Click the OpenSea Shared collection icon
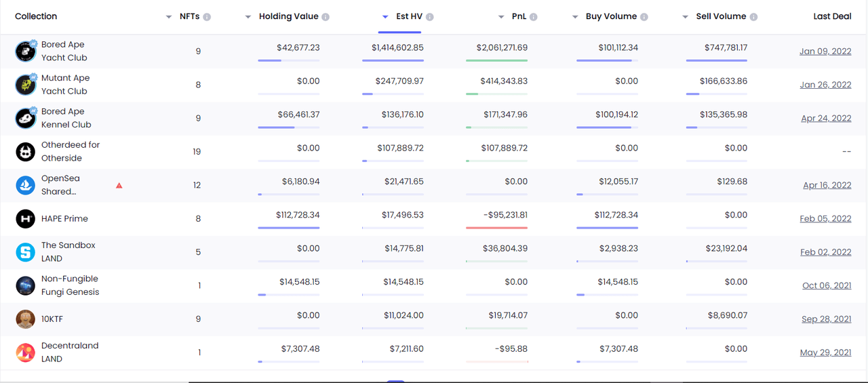Screen dimensions: 868x383 pyautogui.click(x=26, y=185)
